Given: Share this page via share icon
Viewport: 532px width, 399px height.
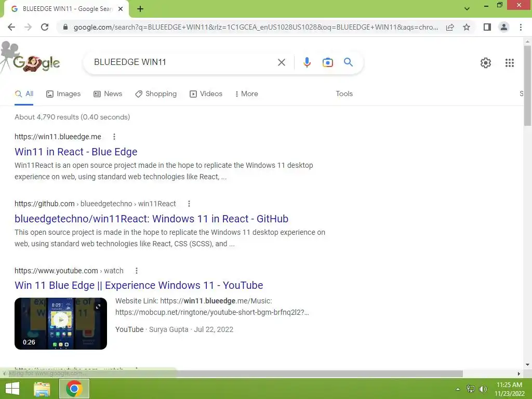Looking at the screenshot, I should tap(450, 27).
